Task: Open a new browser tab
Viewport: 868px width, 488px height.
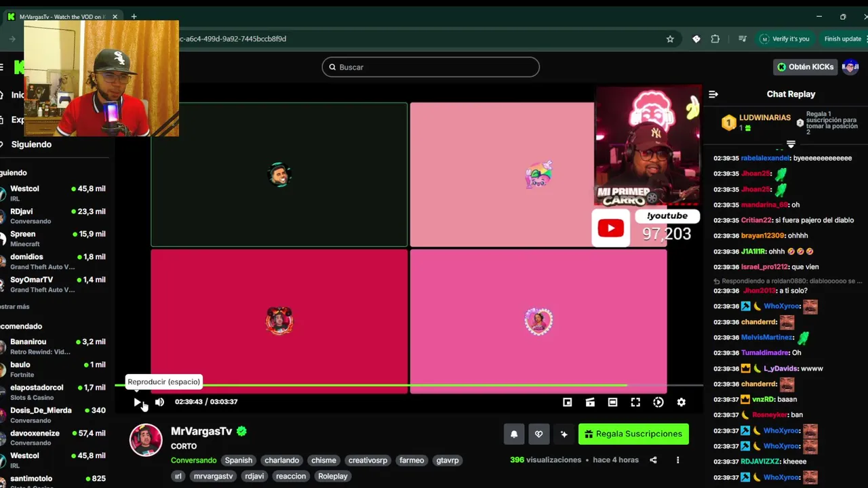Action: (134, 16)
